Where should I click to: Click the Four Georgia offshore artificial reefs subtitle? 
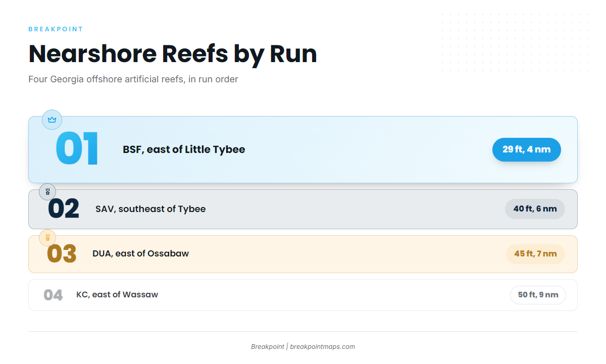(x=133, y=79)
